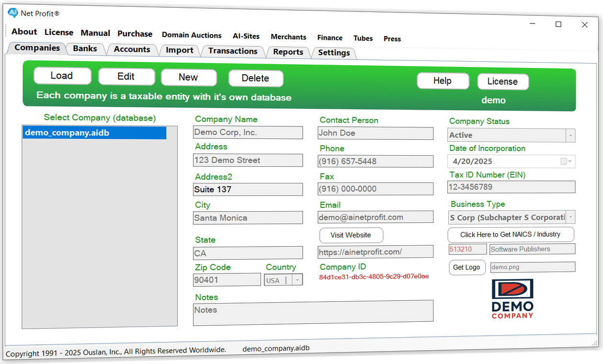Switch to the Companies tab
The height and width of the screenshot is (364, 603).
tap(37, 48)
